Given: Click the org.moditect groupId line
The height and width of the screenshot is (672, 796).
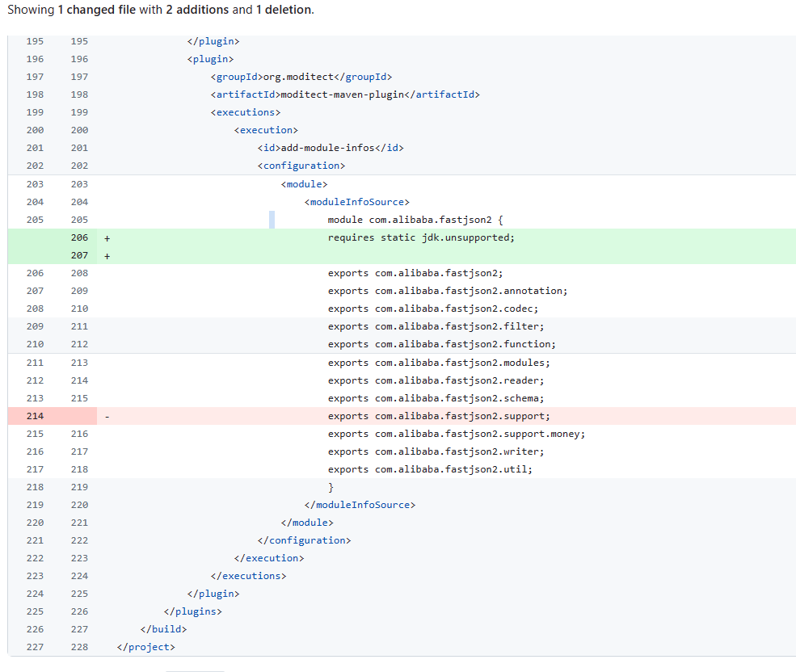Looking at the screenshot, I should pyautogui.click(x=301, y=77).
